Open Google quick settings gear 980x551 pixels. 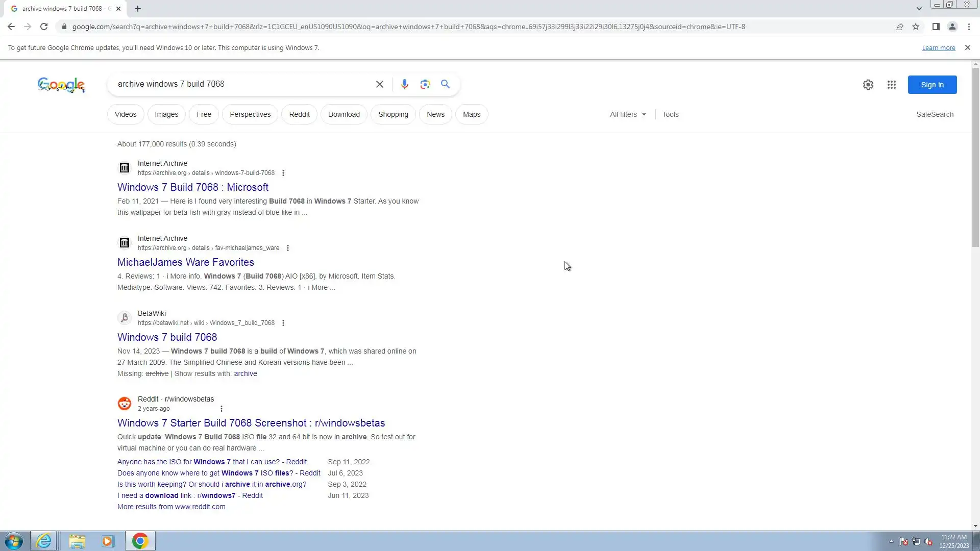(x=868, y=85)
